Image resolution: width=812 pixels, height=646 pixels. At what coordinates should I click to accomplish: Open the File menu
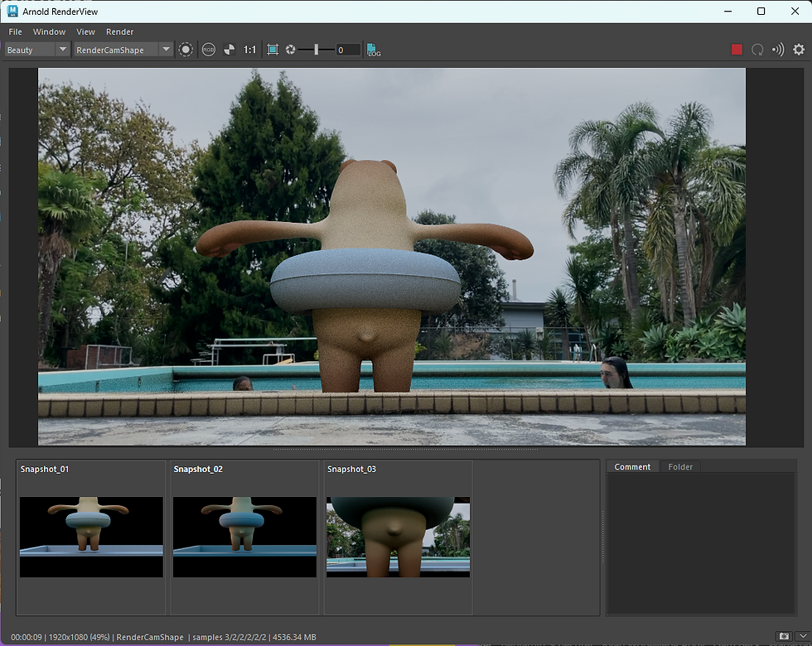[15, 31]
